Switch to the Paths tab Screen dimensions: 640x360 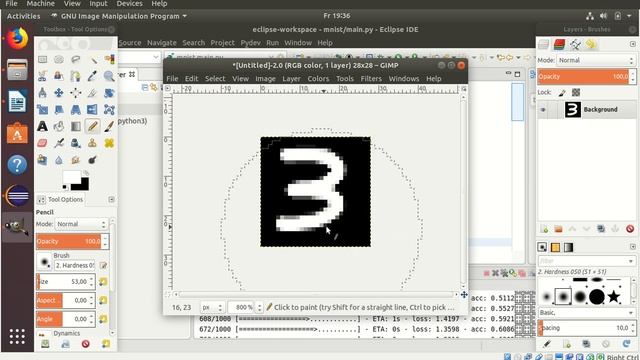pyautogui.click(x=575, y=44)
